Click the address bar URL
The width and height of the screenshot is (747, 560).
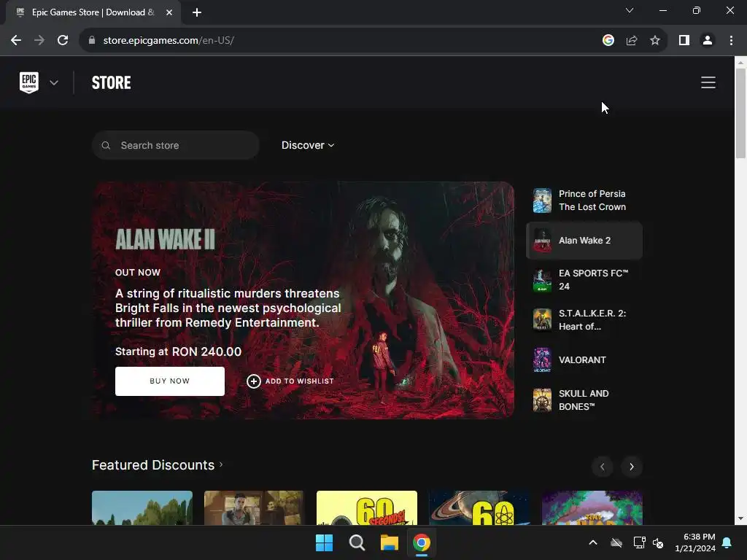click(169, 41)
